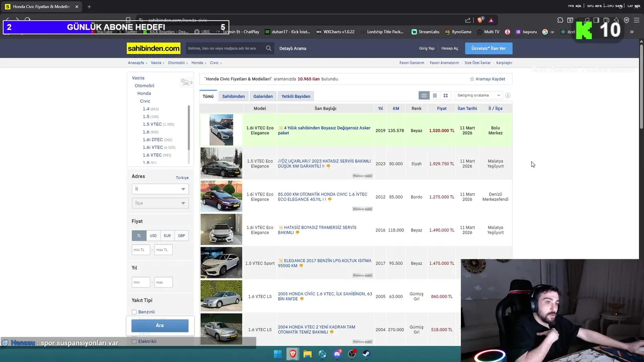The height and width of the screenshot is (362, 644).
Task: Check the Elektrikli fuel type checkbox
Action: pos(134,341)
